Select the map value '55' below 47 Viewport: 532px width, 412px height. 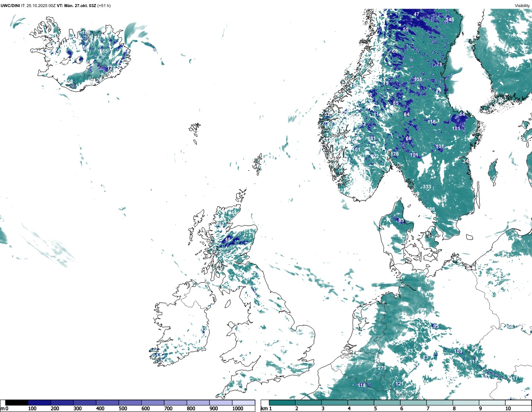click(x=406, y=30)
